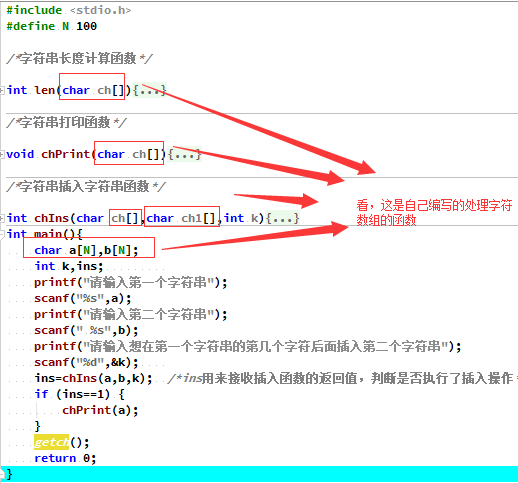Click the printf '请输入第一个字符串' line
The image size is (518, 483).
click(131, 282)
